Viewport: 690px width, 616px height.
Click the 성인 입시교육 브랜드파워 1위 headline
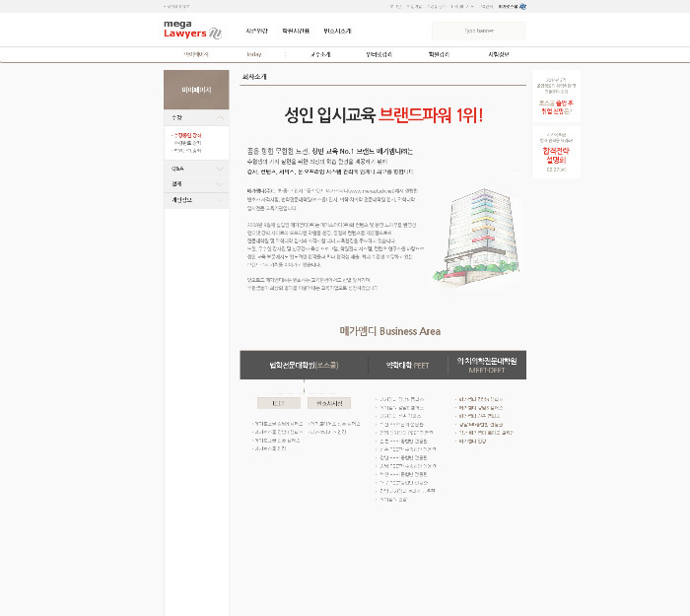point(383,115)
